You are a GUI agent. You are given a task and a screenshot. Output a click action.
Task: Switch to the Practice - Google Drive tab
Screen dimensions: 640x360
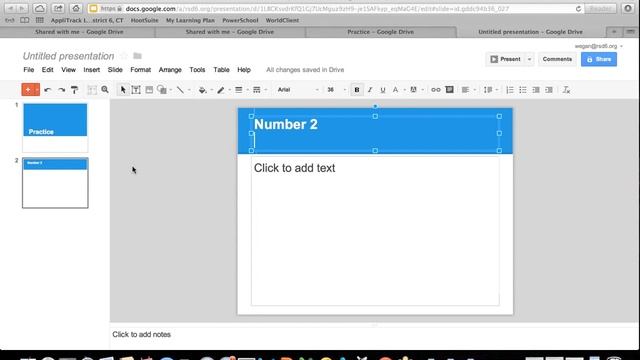tap(380, 32)
